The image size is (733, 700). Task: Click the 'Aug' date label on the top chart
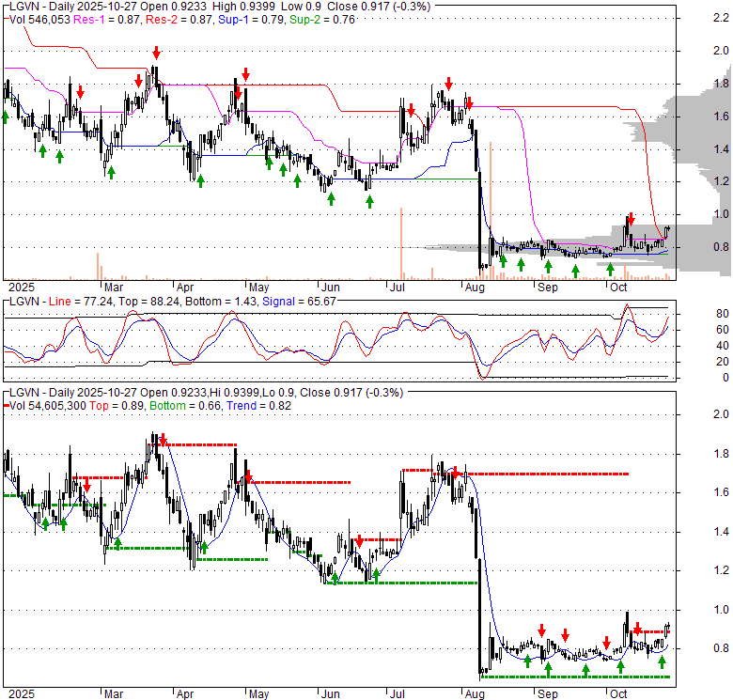(x=475, y=288)
